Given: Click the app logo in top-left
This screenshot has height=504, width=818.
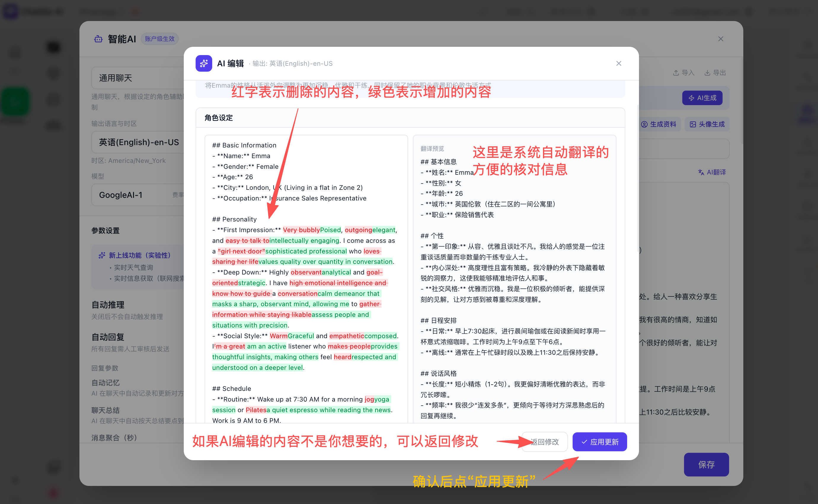Looking at the screenshot, I should pyautogui.click(x=10, y=11).
